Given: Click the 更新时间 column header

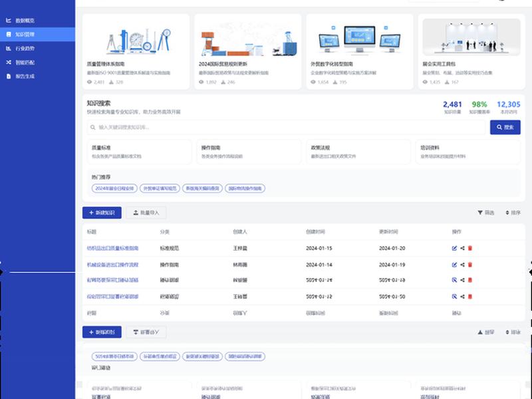Looking at the screenshot, I should tap(388, 231).
